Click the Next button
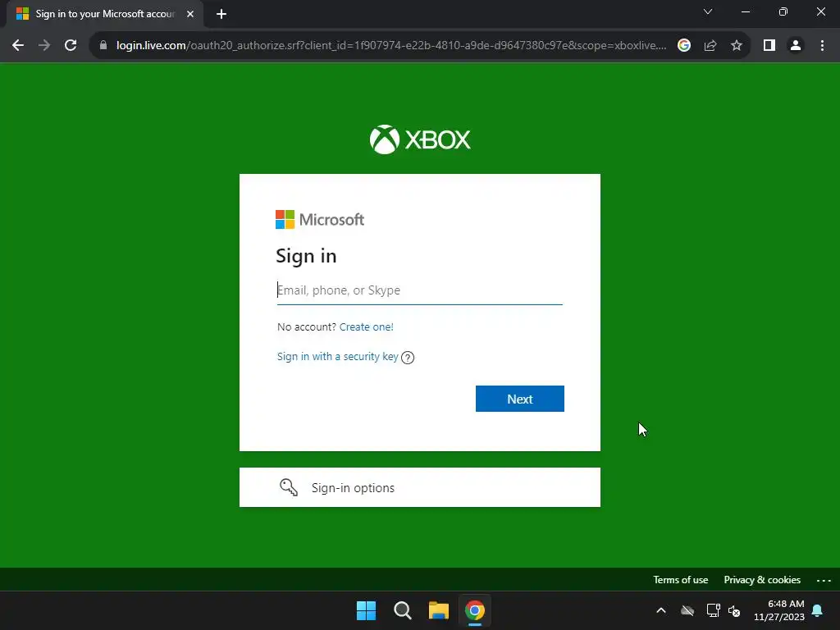 (519, 399)
